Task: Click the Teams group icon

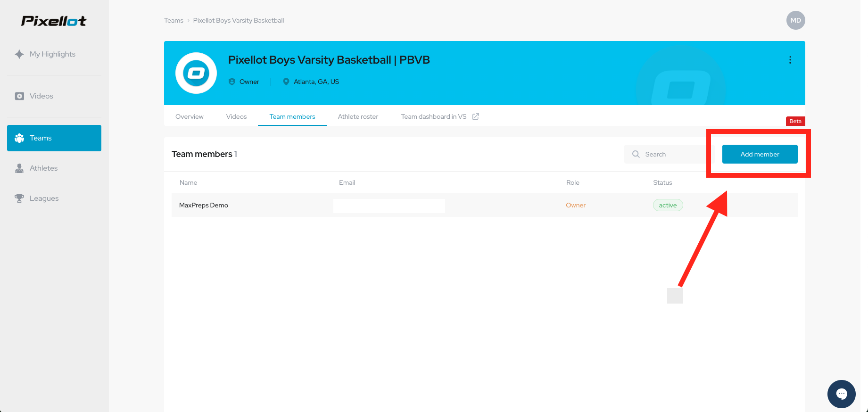Action: 19,138
